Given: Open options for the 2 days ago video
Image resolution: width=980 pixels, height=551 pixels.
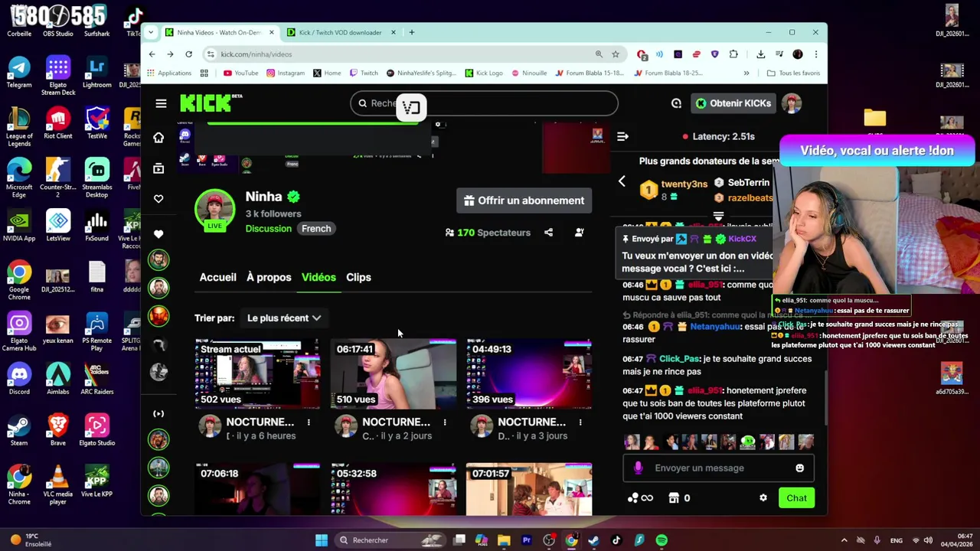Looking at the screenshot, I should coord(444,422).
